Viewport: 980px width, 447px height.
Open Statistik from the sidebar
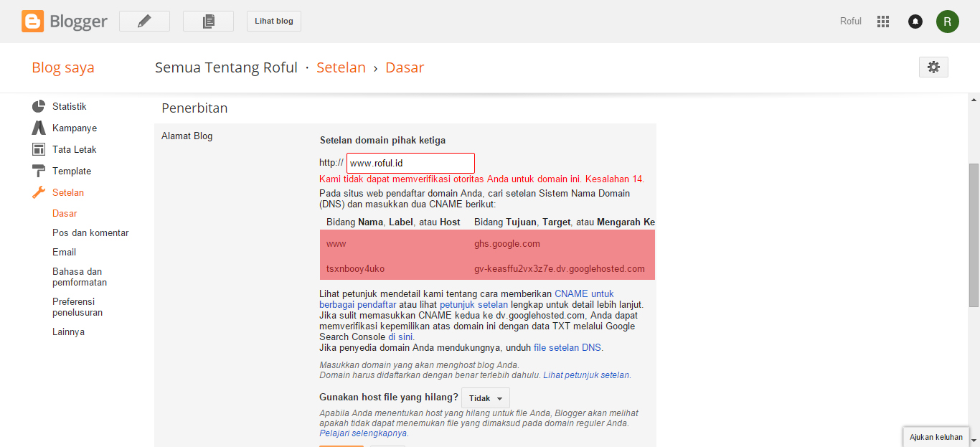[68, 105]
